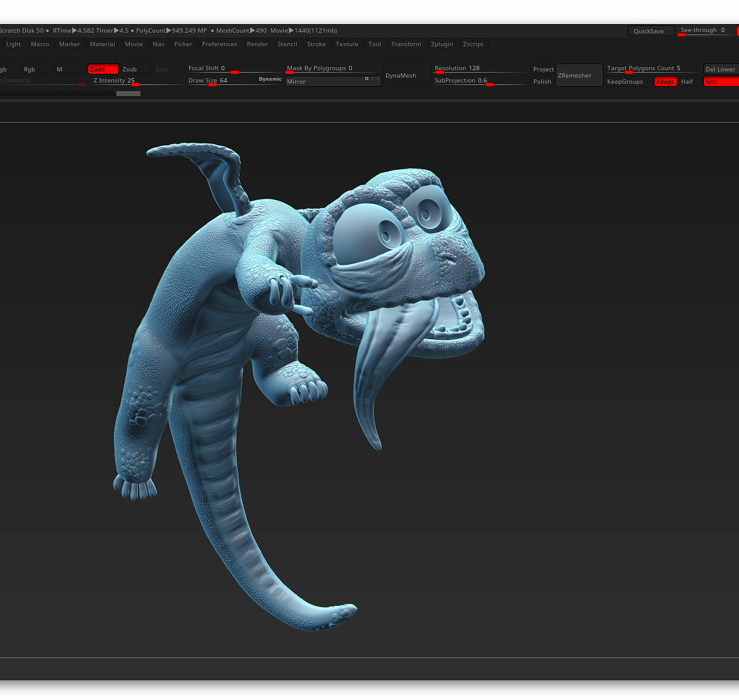Click the RTime 4.582 readout
Viewport: 739px width, 700px height.
[x=73, y=31]
